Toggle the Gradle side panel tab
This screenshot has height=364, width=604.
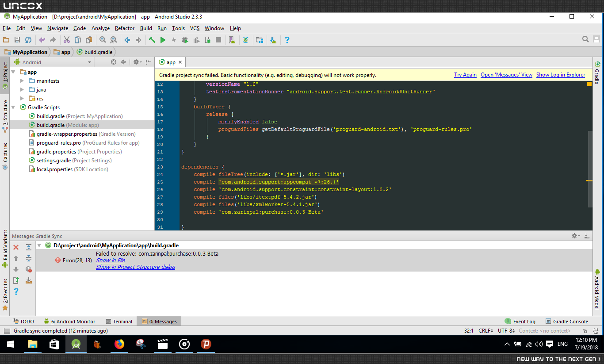coord(597,73)
